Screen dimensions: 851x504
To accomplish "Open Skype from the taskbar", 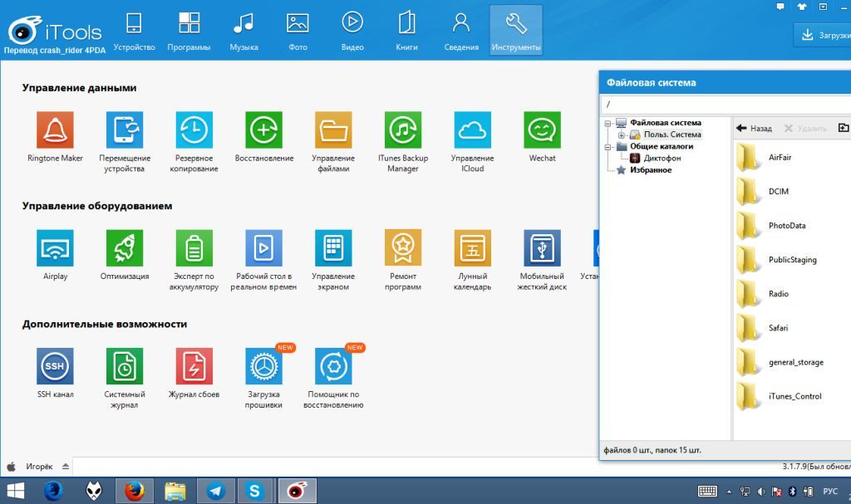I will point(254,491).
